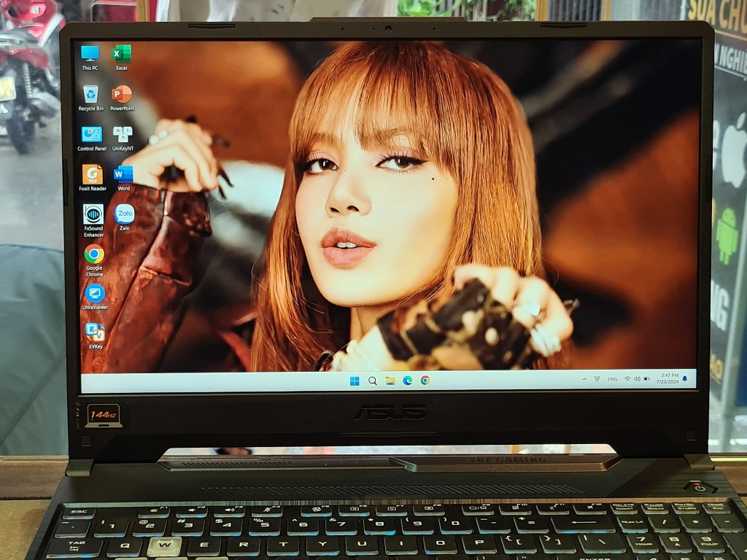Open the Windows Start menu
Viewport: 747px width, 560px height.
coord(355,381)
